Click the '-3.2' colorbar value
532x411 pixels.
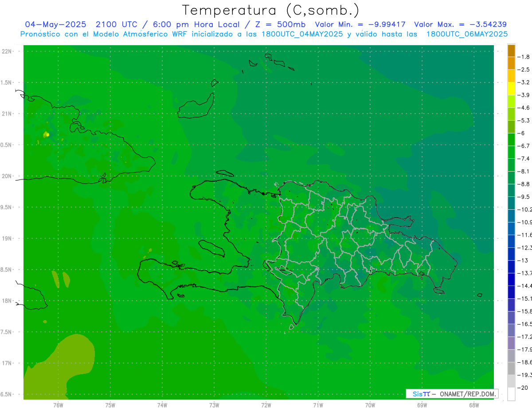pos(524,82)
